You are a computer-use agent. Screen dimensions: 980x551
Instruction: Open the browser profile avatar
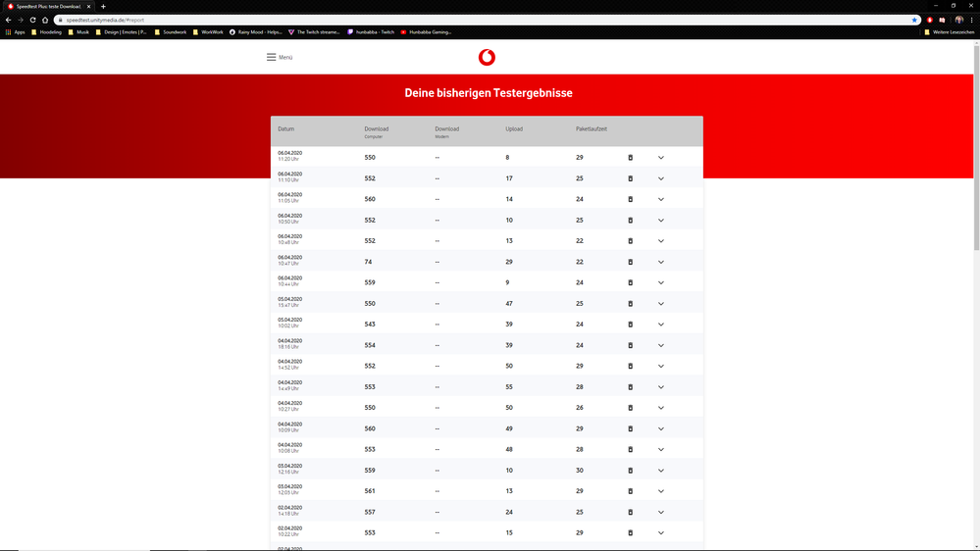click(x=958, y=20)
